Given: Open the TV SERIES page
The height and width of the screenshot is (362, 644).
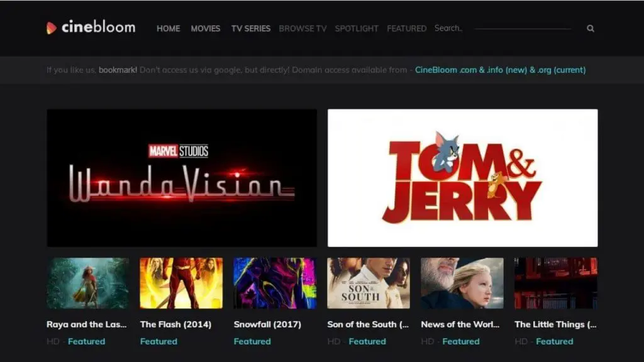Looking at the screenshot, I should click(250, 28).
